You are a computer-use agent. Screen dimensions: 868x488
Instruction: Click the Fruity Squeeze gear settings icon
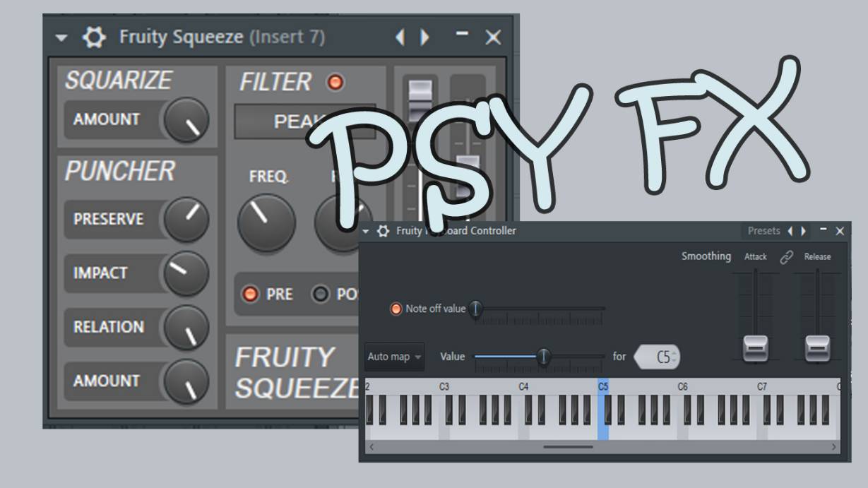tap(93, 37)
